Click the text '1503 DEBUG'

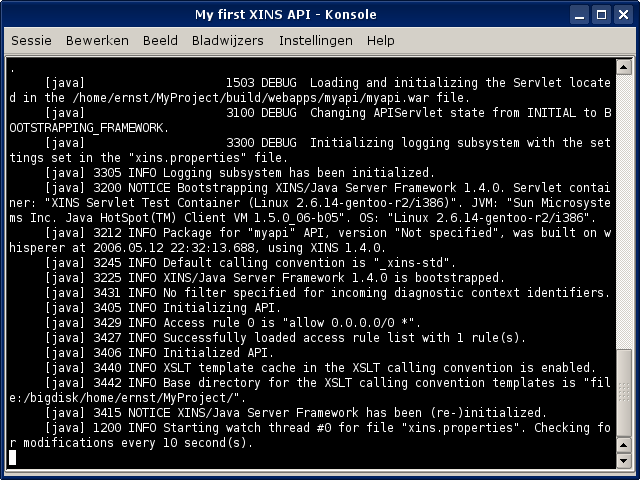[261, 83]
